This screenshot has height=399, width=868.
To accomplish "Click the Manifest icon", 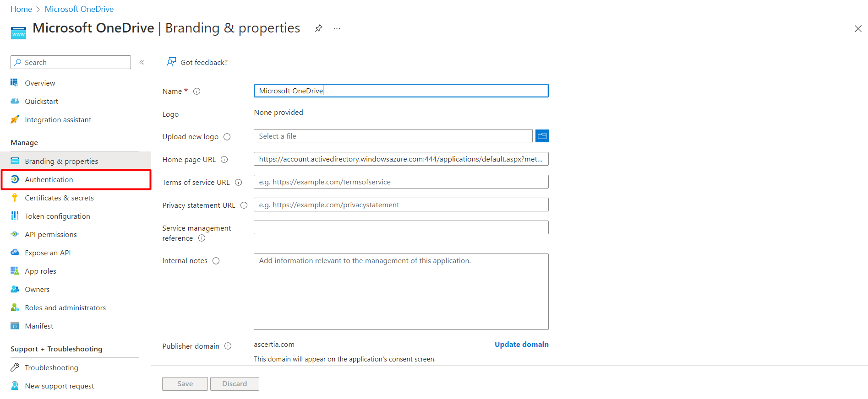I will pos(15,326).
